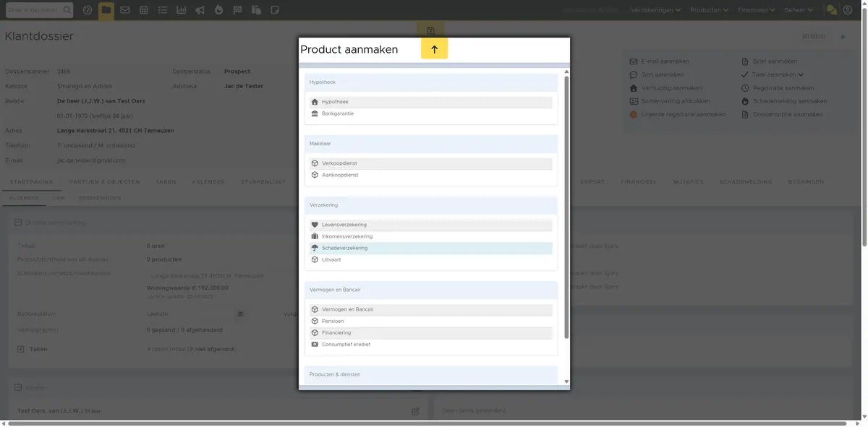Open the Verzekeringen dropdown menu
868x427 pixels.
coord(656,10)
